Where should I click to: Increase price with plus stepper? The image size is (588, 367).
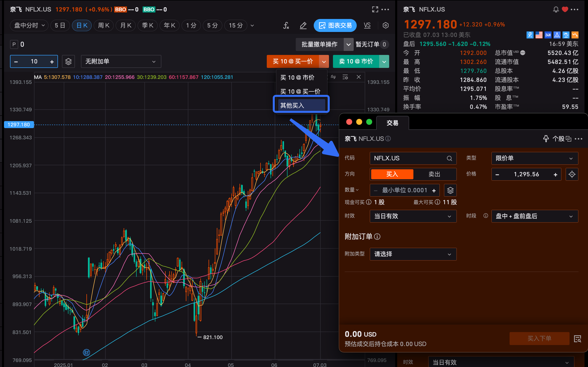(x=555, y=175)
